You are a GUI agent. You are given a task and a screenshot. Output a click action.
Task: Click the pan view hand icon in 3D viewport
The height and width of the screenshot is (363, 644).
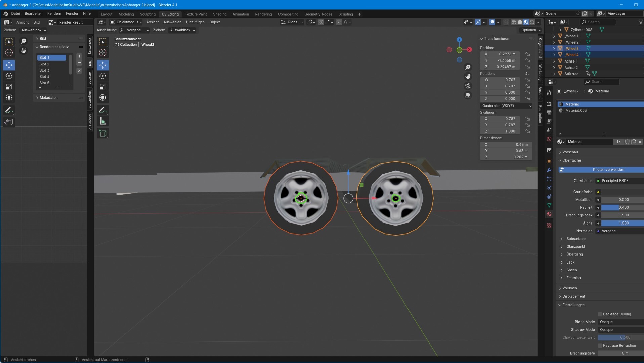click(468, 77)
